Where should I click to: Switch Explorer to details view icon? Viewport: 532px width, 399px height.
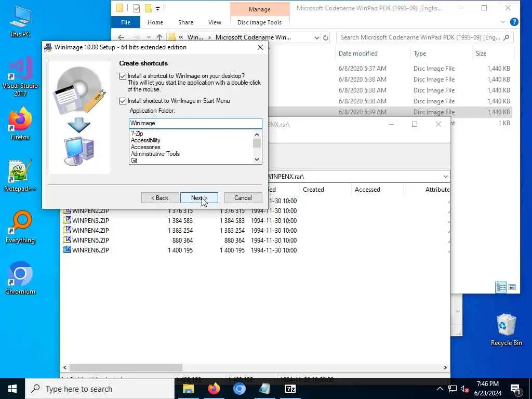point(501,287)
